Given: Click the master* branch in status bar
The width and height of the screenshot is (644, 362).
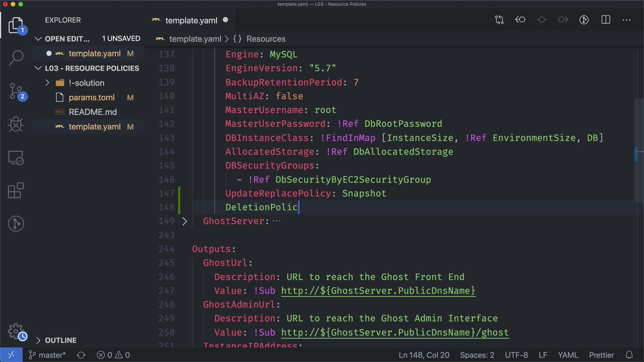Looking at the screenshot, I should 48,355.
